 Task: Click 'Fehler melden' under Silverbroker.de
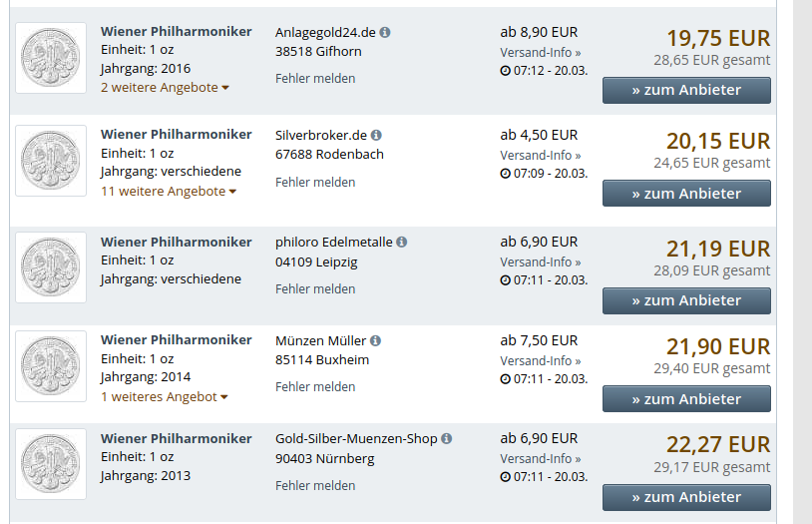[x=315, y=183]
